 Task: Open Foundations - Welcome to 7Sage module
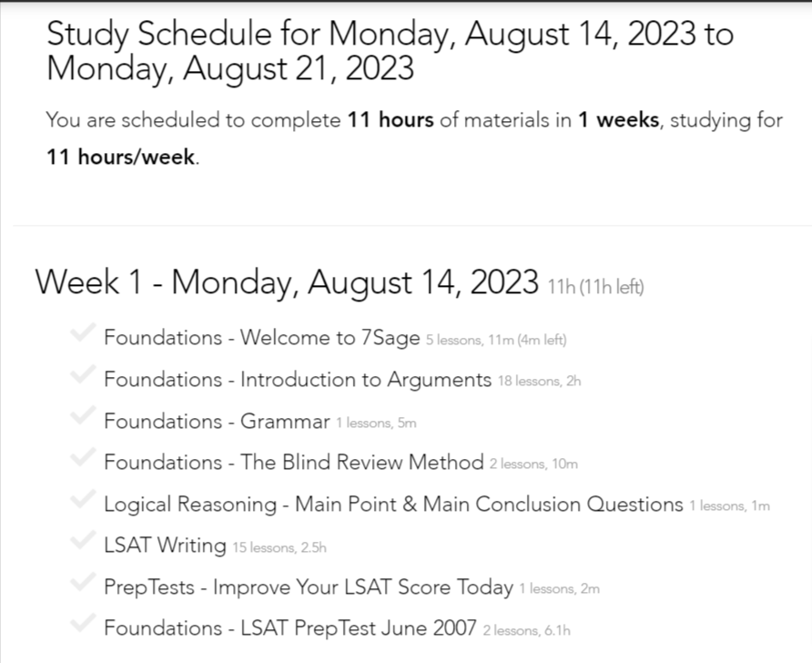click(x=261, y=338)
